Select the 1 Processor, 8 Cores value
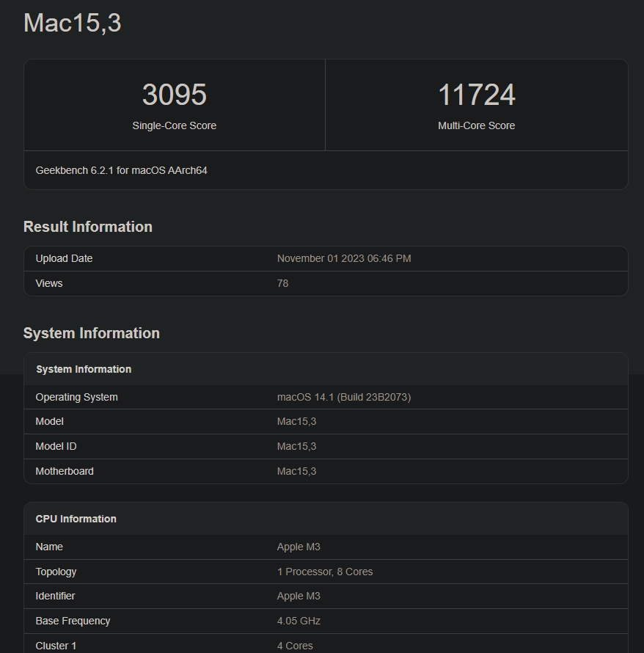The width and height of the screenshot is (644, 653). pyautogui.click(x=324, y=572)
